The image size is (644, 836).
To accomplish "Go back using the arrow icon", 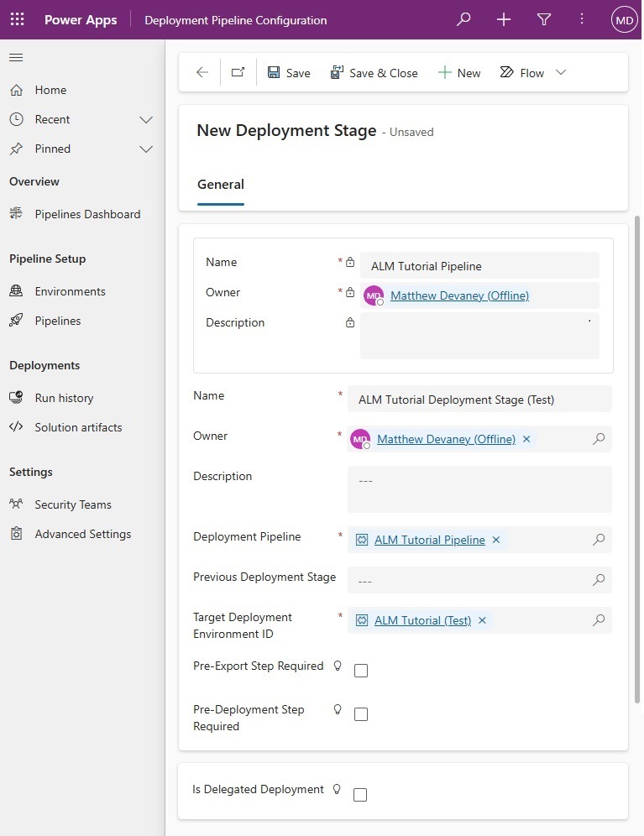I will point(202,72).
